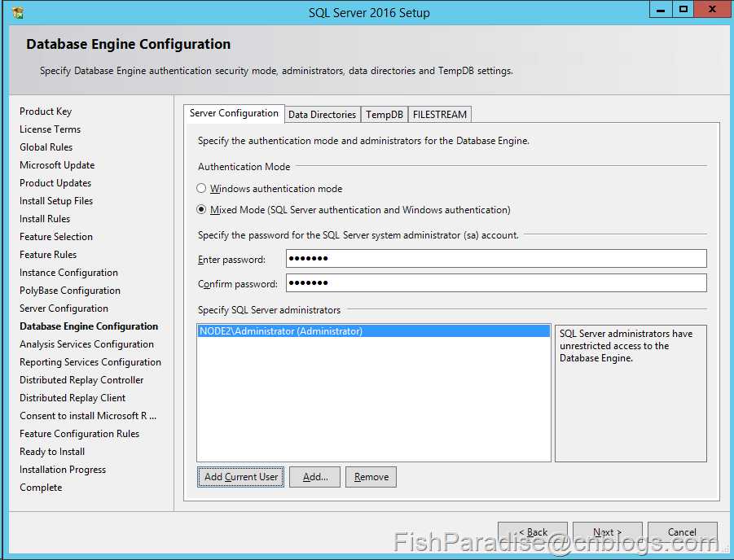This screenshot has width=734, height=560.
Task: Click Feature Configuration Rules step
Action: [80, 434]
